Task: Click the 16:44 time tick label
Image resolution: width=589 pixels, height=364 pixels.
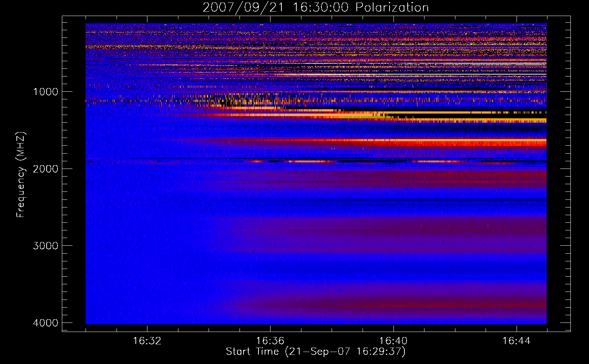Action: point(517,341)
